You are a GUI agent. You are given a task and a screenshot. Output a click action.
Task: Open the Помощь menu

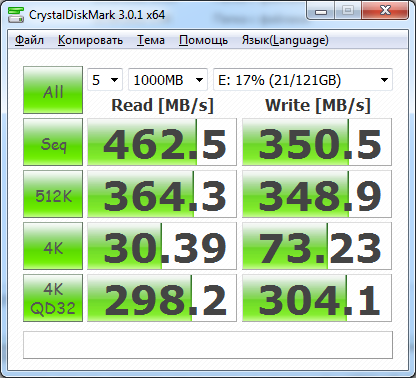(203, 40)
